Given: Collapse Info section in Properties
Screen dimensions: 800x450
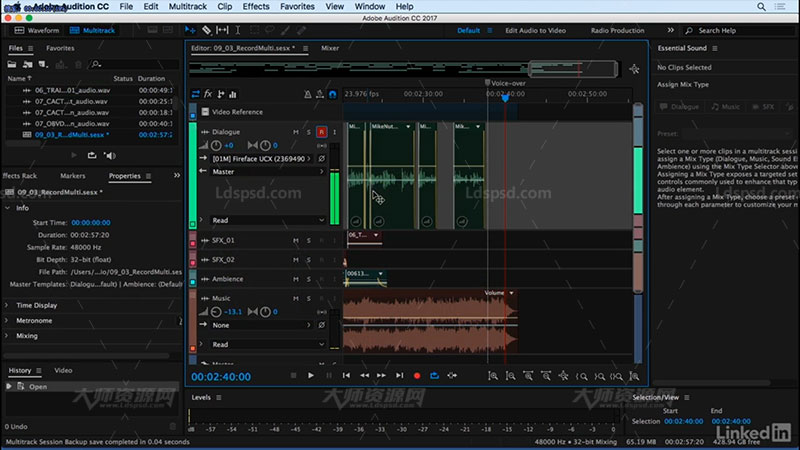Looking at the screenshot, I should 7,208.
